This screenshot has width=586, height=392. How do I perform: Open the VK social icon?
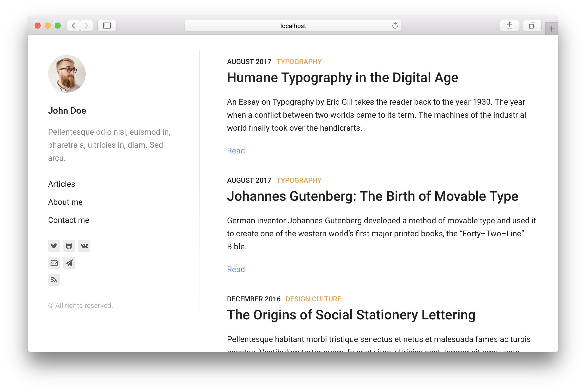click(x=84, y=246)
